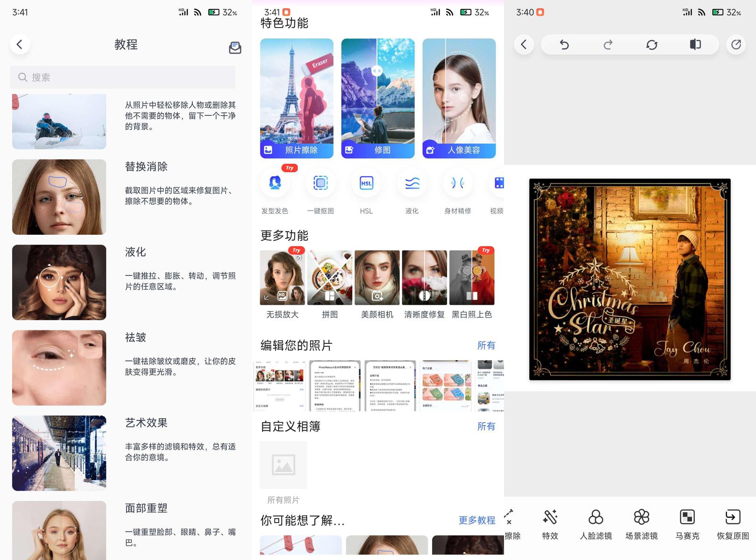This screenshot has height=560, width=756.
Task: Open the 人像美容 feature card
Action: (x=459, y=98)
